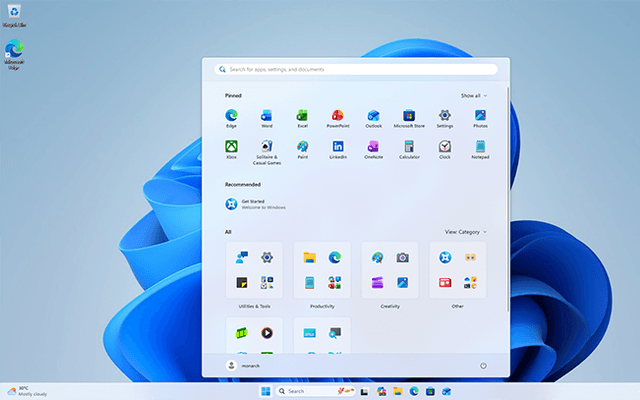Viewport: 640px width, 400px height.
Task: Expand the Productivity folder overflow icon
Action: tap(335, 282)
